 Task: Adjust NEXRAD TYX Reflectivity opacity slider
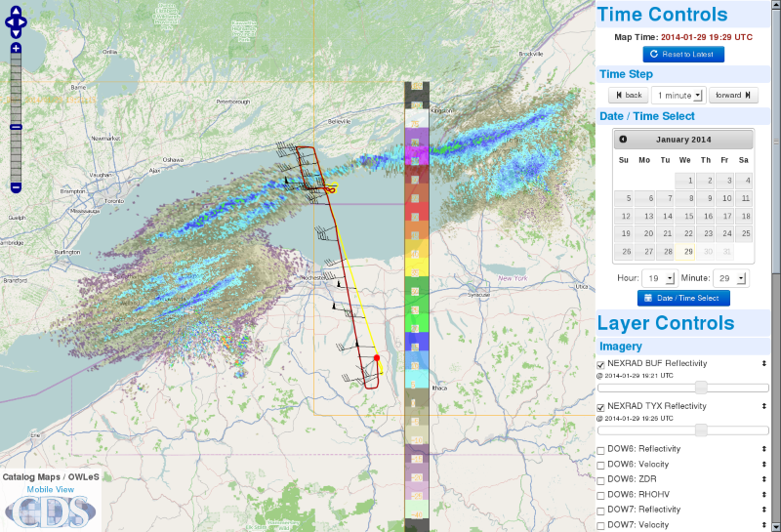pyautogui.click(x=701, y=430)
